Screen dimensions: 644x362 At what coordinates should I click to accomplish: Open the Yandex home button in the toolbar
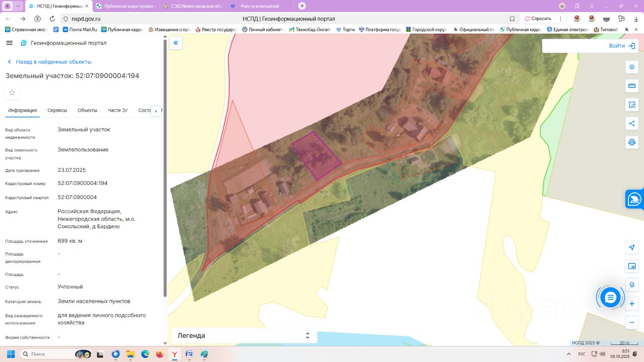pos(37,19)
